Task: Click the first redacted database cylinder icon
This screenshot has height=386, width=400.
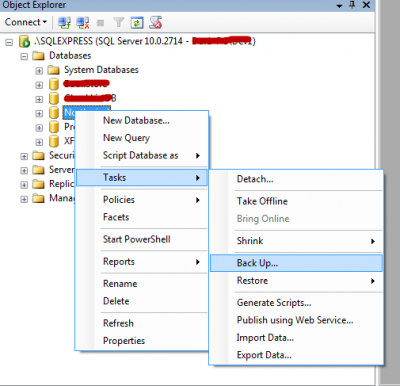Action: pos(54,84)
